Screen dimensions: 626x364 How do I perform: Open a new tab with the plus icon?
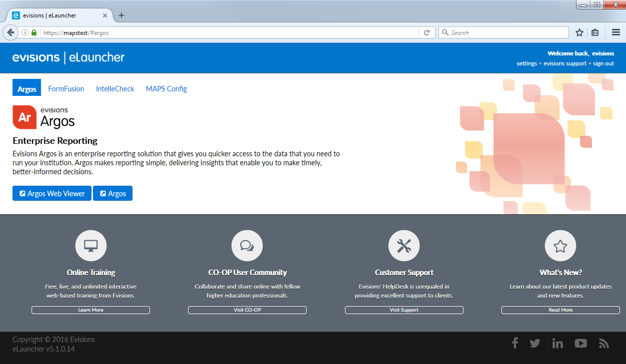click(121, 15)
